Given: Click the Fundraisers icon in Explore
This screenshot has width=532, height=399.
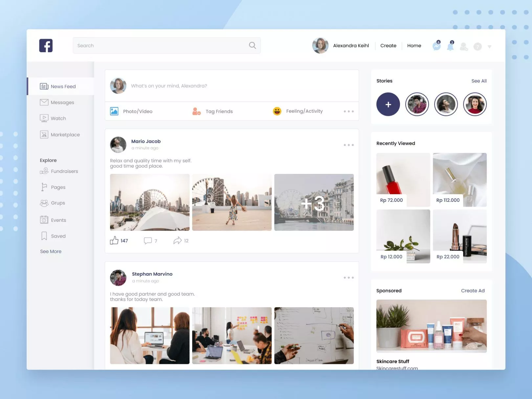Looking at the screenshot, I should (44, 171).
